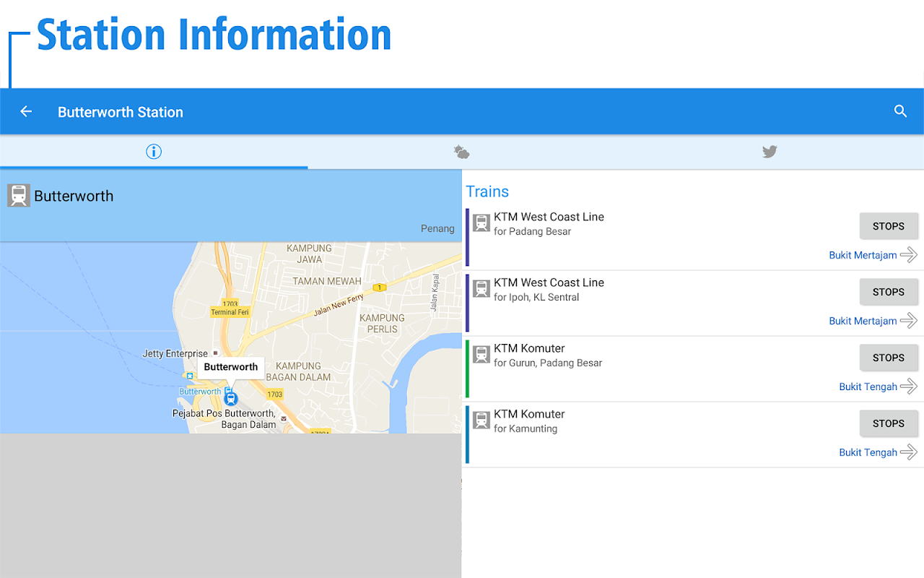Open the Twitter tab

(770, 152)
